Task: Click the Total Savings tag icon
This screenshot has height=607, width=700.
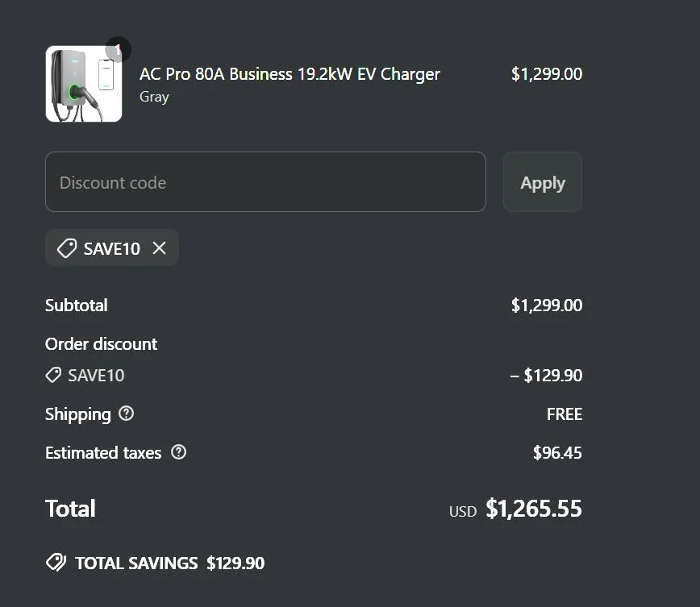Action: 56,563
